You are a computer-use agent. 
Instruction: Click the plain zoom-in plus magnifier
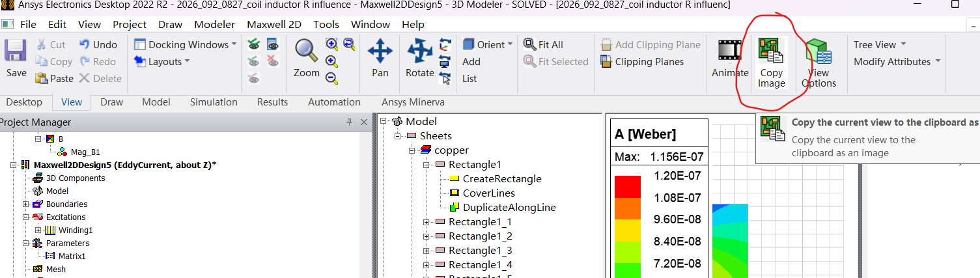(x=331, y=62)
